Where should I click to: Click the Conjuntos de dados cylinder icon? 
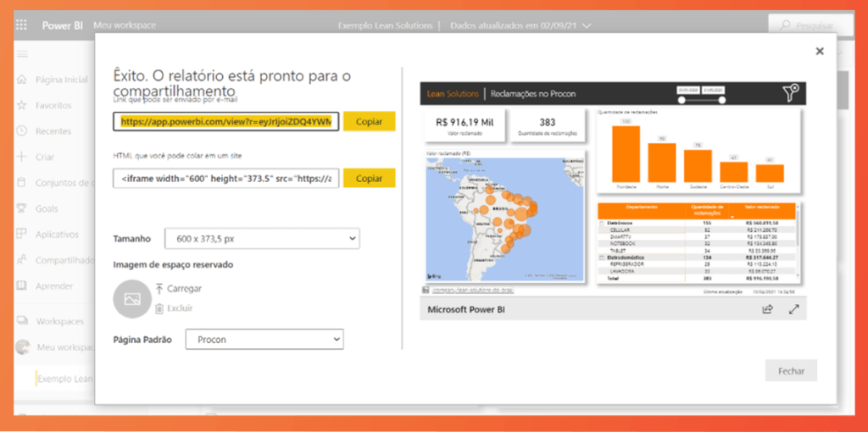click(x=22, y=182)
